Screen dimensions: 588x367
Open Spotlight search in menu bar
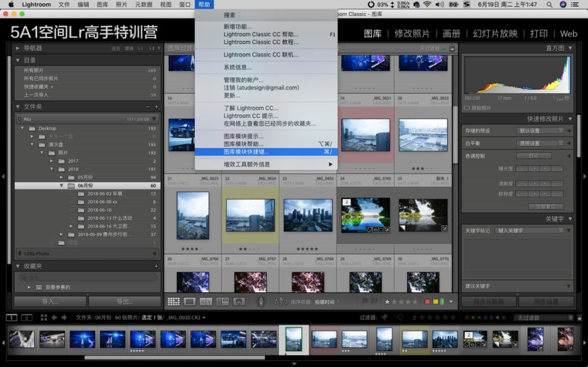coord(549,4)
